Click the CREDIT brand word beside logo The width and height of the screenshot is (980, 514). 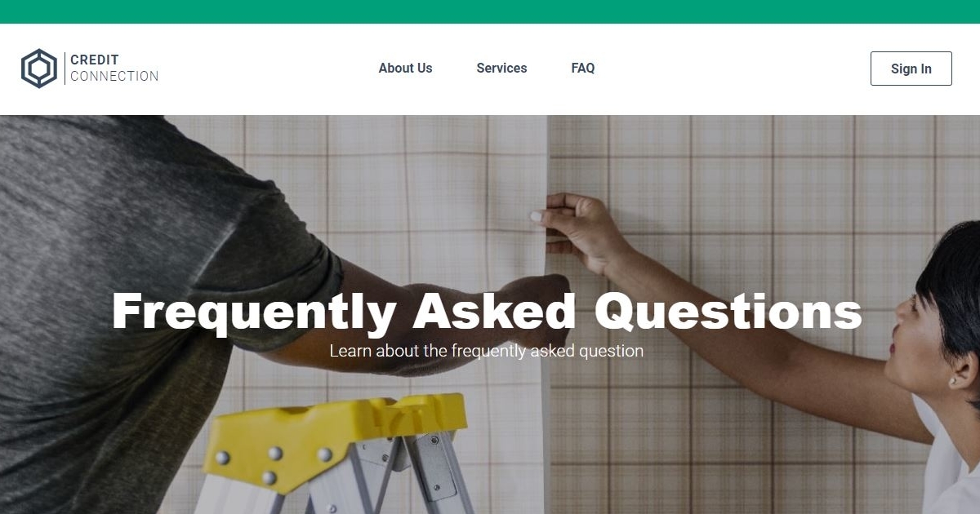[95, 60]
